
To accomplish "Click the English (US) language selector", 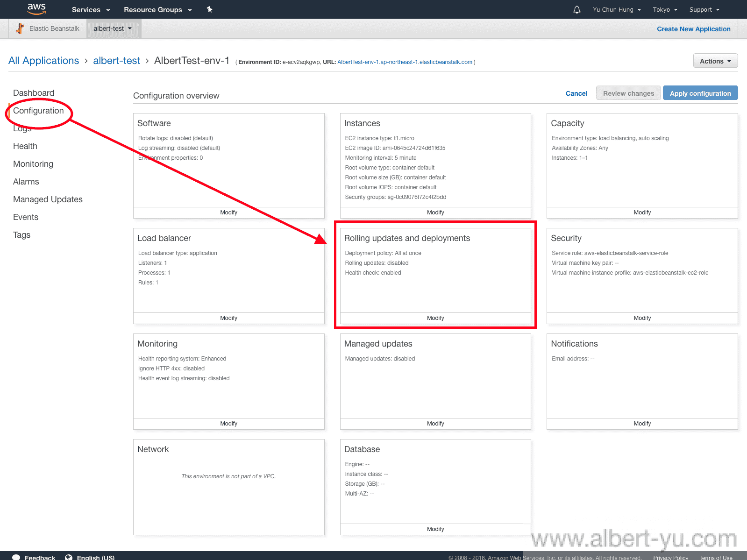I will [x=95, y=557].
